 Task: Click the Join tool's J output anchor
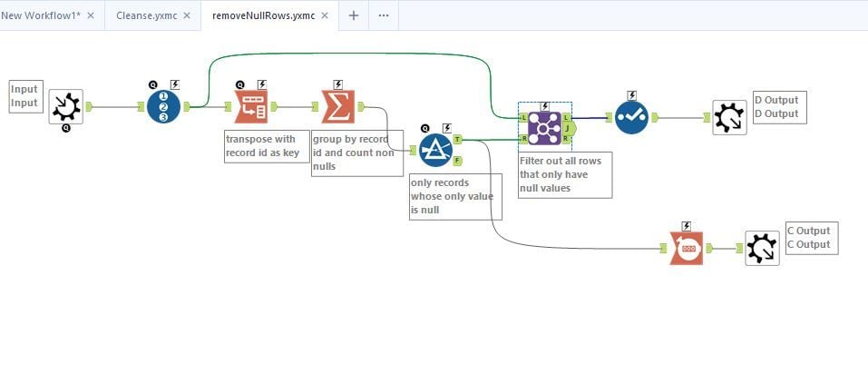tap(569, 129)
